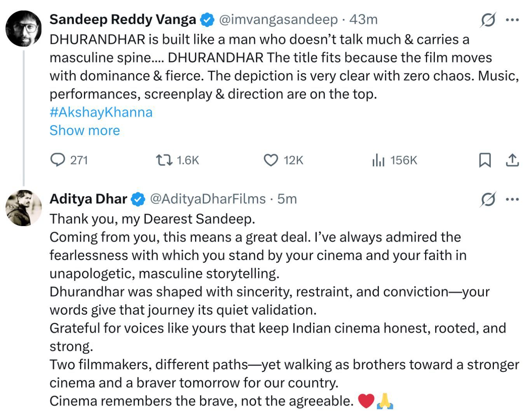
Task: Open Sandeep Reddy Vanga's profile picture
Action: [23, 28]
